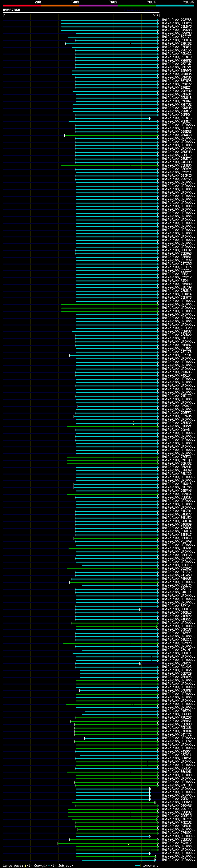Select hit label UniRef100_C1N848
The height and width of the screenshot is (868, 197).
(177, 484)
